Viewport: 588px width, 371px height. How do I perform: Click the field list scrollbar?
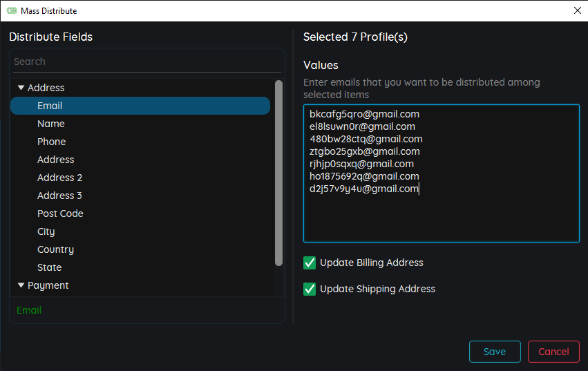tap(278, 173)
